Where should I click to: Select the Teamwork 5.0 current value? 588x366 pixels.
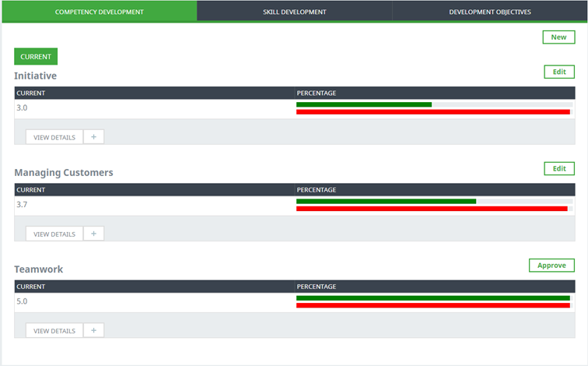(22, 301)
